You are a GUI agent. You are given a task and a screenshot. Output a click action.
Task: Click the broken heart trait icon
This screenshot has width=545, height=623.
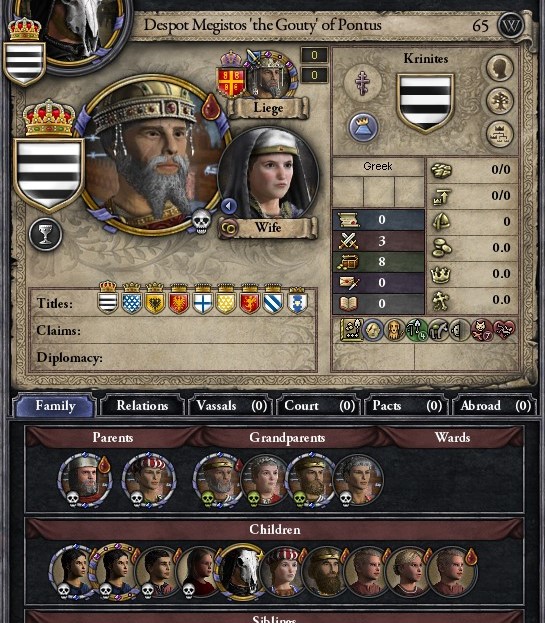504,330
